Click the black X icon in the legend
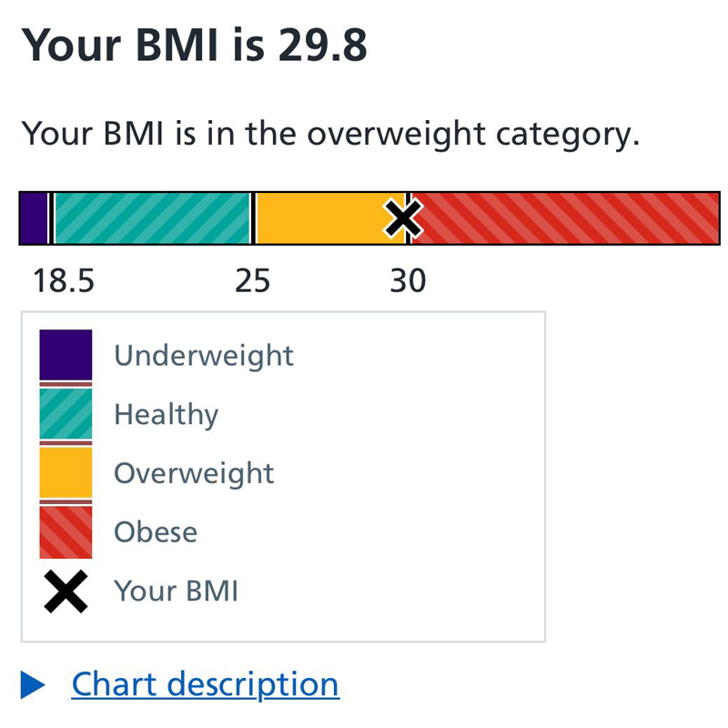The height and width of the screenshot is (728, 728). [x=66, y=591]
